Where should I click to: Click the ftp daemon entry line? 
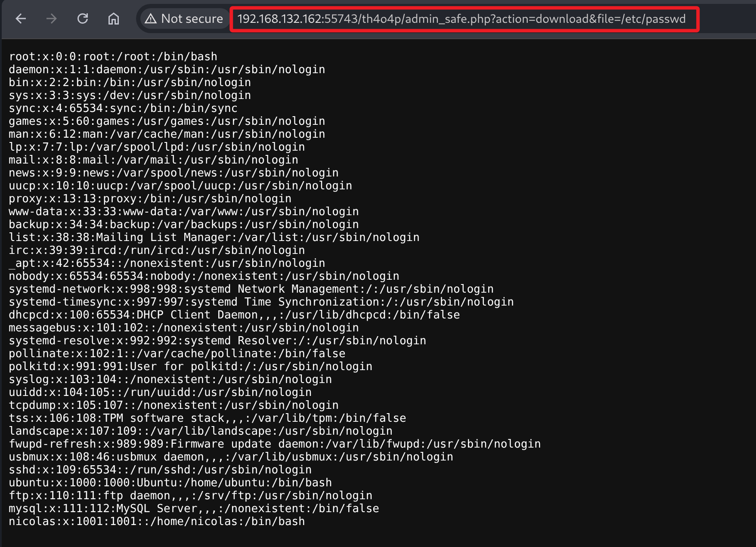tap(190, 495)
